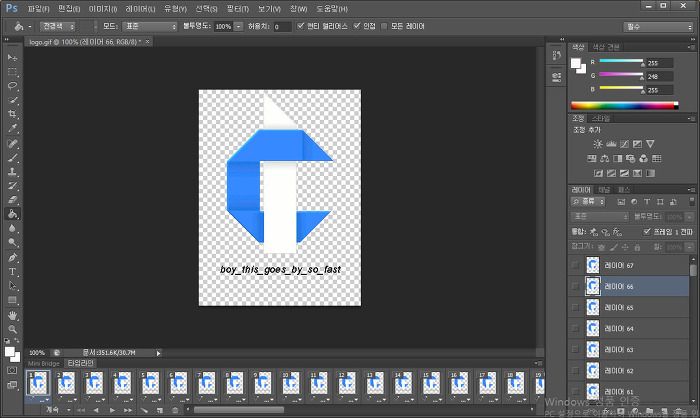This screenshot has width=700, height=418.
Task: Add Levels adjustment icon
Action: 611,144
